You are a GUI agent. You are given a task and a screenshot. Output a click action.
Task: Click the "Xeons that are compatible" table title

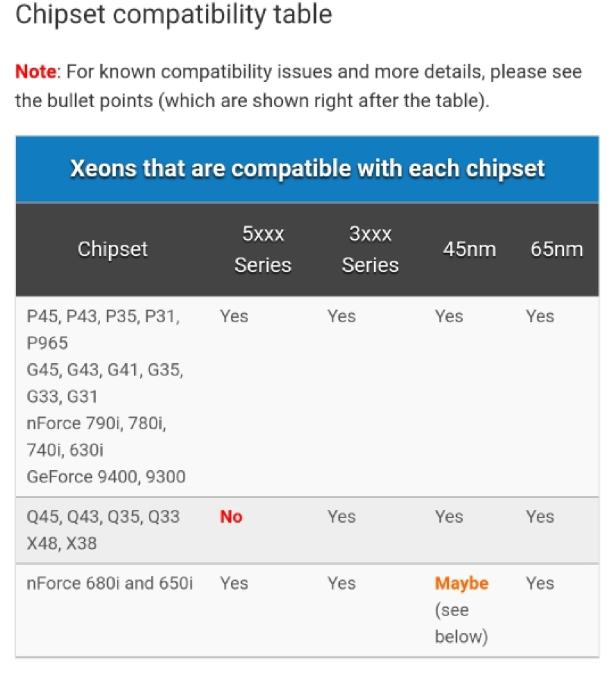pyautogui.click(x=307, y=168)
